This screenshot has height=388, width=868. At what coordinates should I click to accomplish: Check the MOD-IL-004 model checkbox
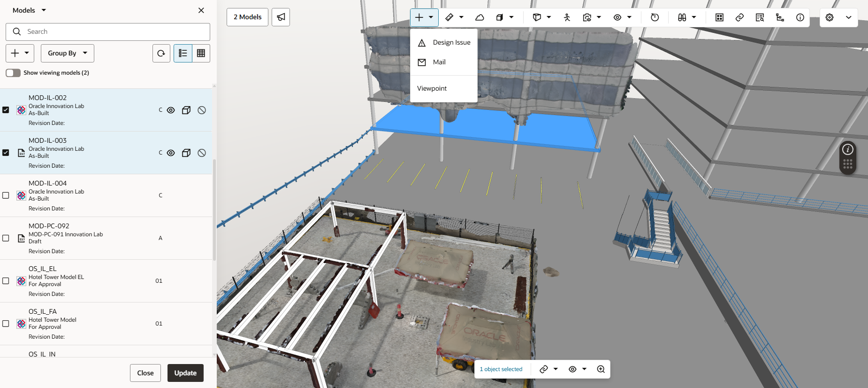tap(6, 195)
